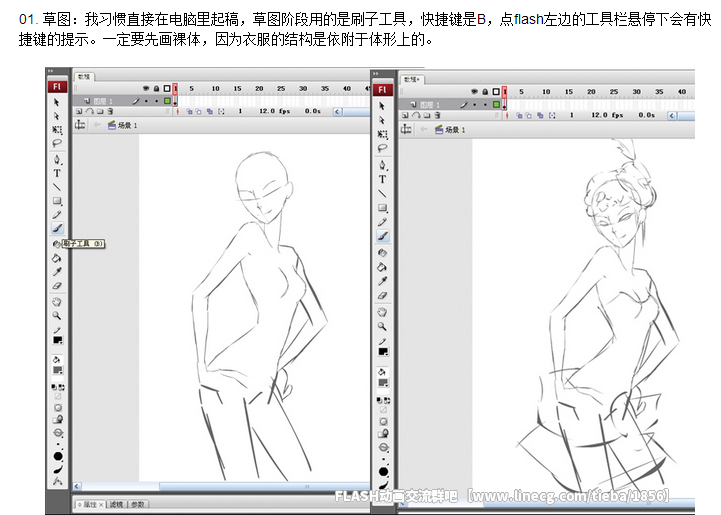Click stroke color swatch in right tools panel

point(383,352)
